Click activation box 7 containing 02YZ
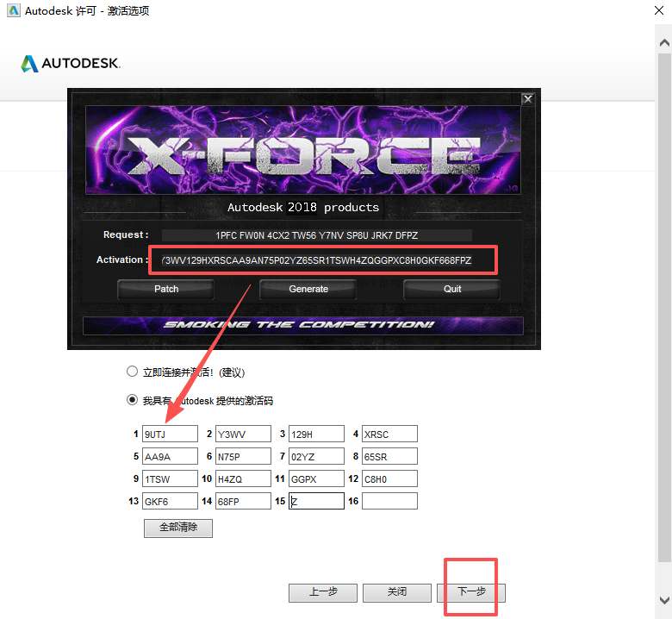The height and width of the screenshot is (619, 672). click(x=317, y=456)
